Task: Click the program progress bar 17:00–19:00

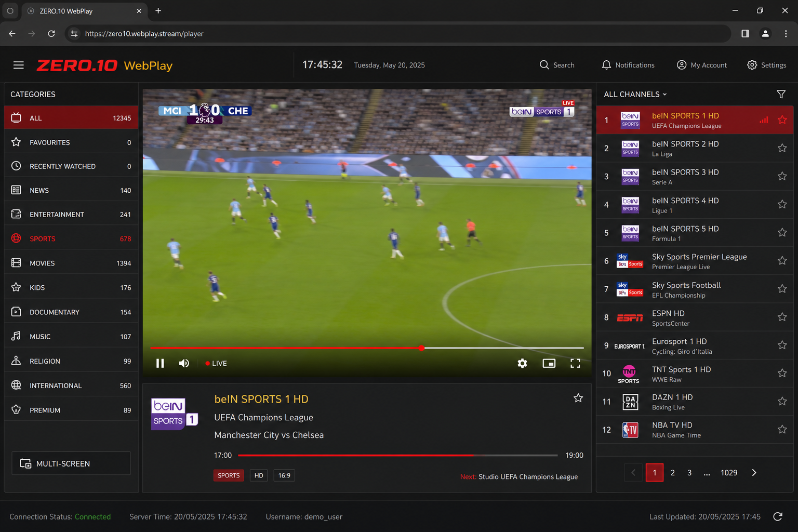Action: [398, 455]
